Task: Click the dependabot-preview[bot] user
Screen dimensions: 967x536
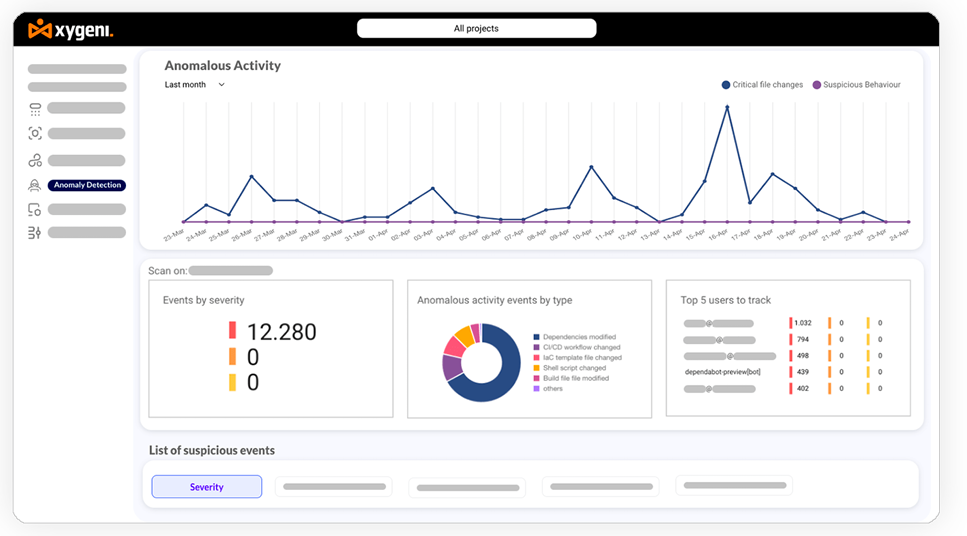Action: click(723, 371)
